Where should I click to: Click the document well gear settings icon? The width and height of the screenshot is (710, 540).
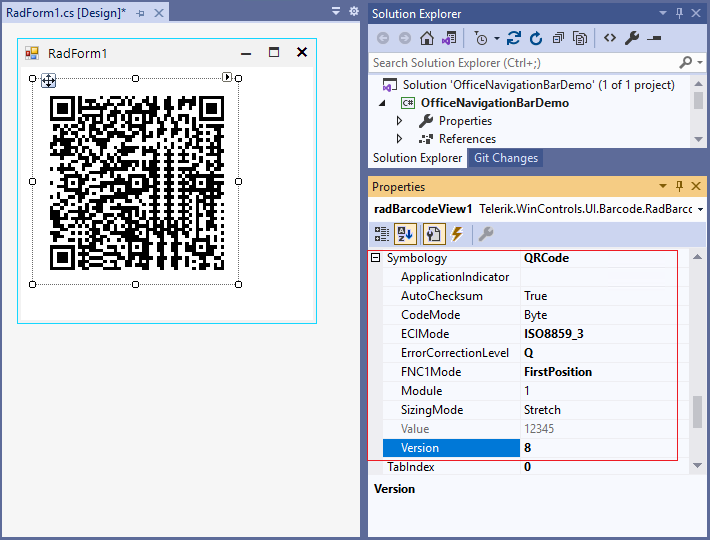(x=354, y=11)
